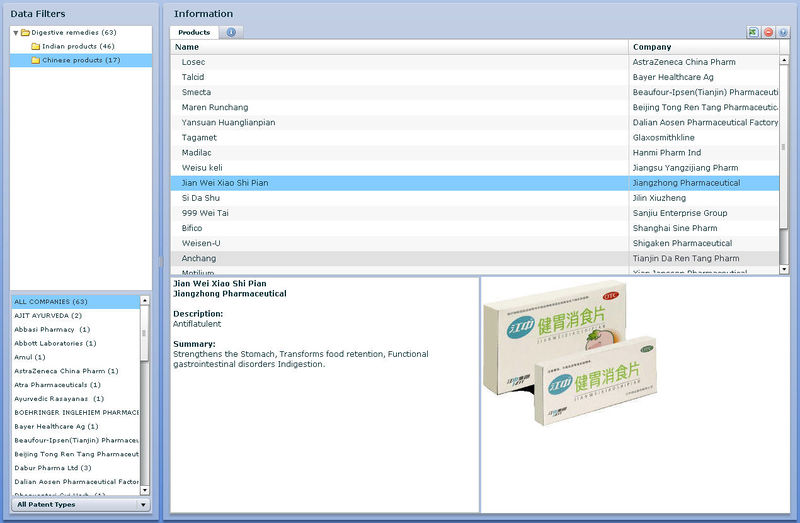Filter by Amul company
Viewport: 800px width, 523px height.
(30, 357)
